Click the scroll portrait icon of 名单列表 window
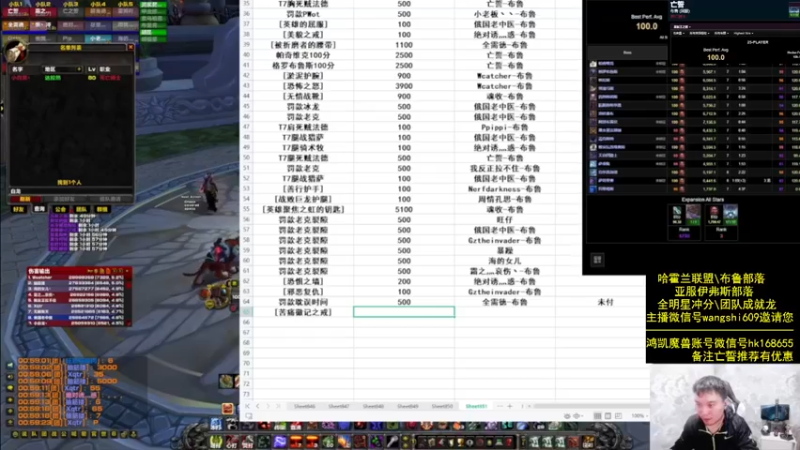The height and width of the screenshot is (450, 800). 16,52
